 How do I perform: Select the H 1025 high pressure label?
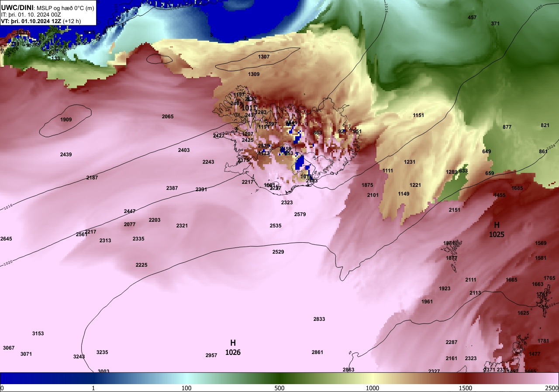pos(497,230)
